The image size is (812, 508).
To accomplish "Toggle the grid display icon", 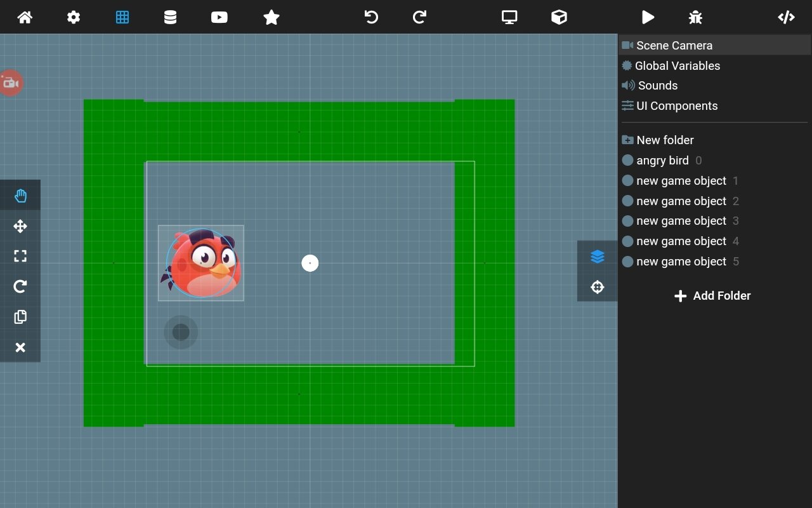I will 122,17.
